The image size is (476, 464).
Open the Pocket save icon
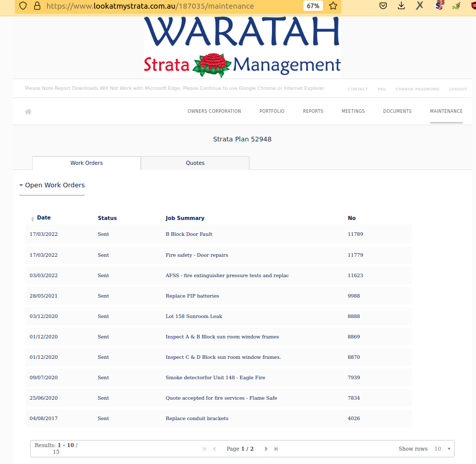point(383,6)
